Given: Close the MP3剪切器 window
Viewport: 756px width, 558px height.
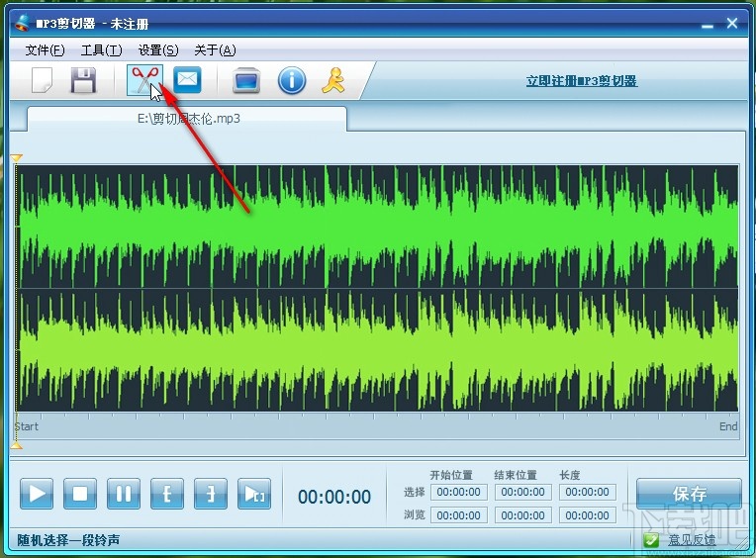Looking at the screenshot, I should click(732, 23).
